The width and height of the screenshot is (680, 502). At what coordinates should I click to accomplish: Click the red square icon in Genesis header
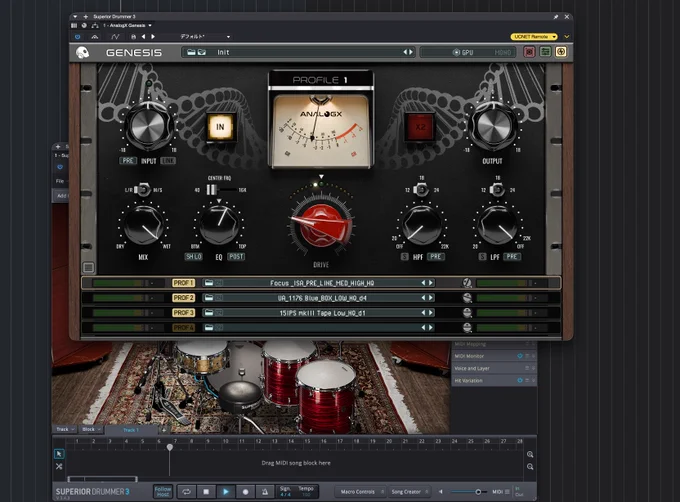(529, 52)
